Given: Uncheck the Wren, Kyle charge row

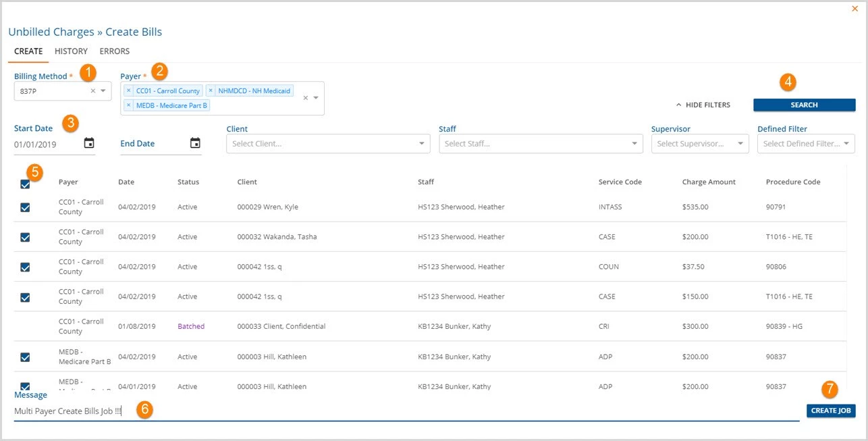Looking at the screenshot, I should click(x=25, y=207).
